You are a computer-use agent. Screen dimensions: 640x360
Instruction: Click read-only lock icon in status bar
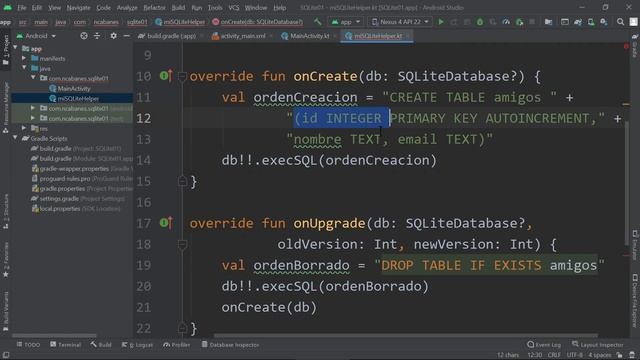[x=620, y=355]
